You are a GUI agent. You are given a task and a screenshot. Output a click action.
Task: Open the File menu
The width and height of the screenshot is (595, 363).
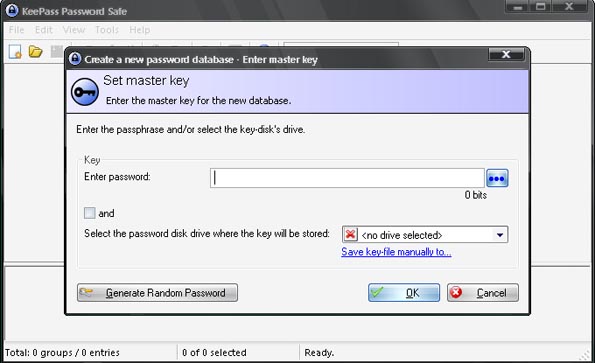[x=16, y=30]
